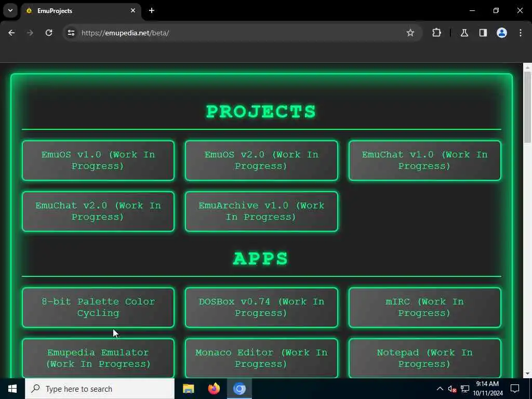Open the Windows Start menu
The image size is (532, 399).
pyautogui.click(x=12, y=389)
